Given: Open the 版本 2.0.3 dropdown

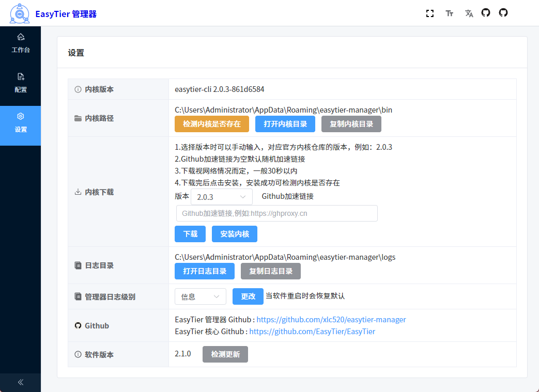Looking at the screenshot, I should point(222,197).
